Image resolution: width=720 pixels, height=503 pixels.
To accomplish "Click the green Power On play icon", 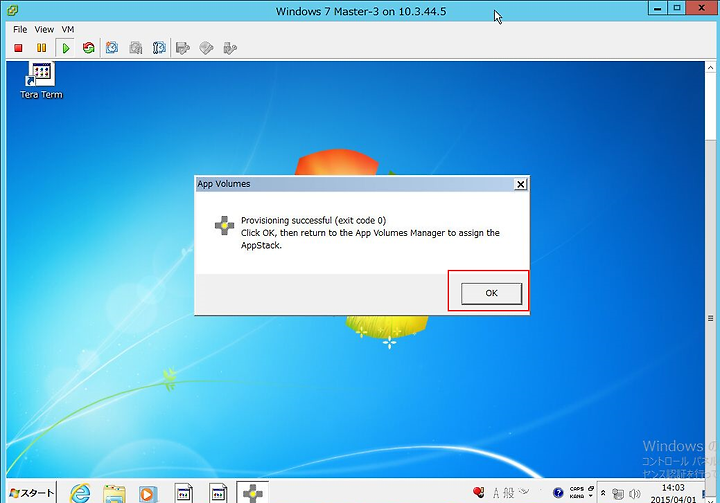I will tap(65, 48).
